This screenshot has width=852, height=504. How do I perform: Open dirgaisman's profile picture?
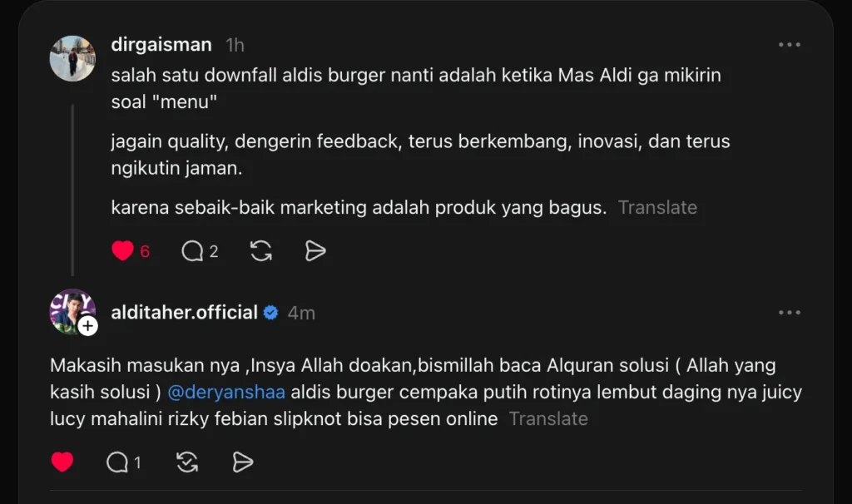click(x=72, y=58)
